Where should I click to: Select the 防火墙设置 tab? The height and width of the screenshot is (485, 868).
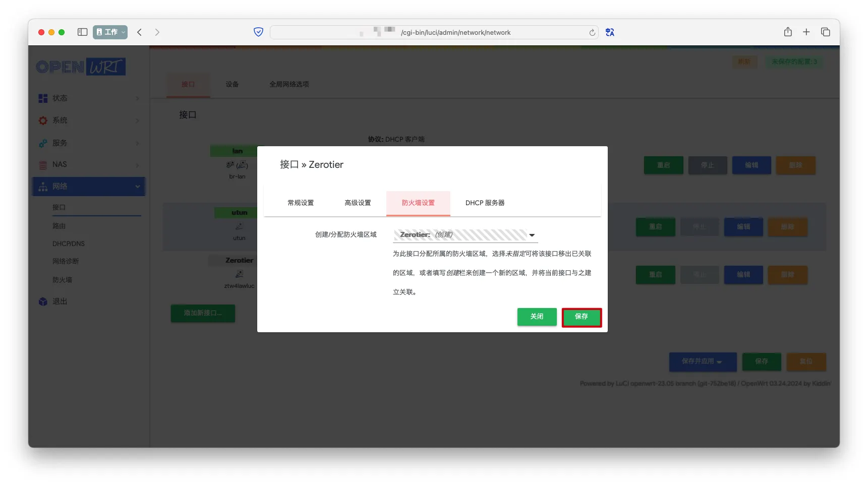pyautogui.click(x=418, y=203)
